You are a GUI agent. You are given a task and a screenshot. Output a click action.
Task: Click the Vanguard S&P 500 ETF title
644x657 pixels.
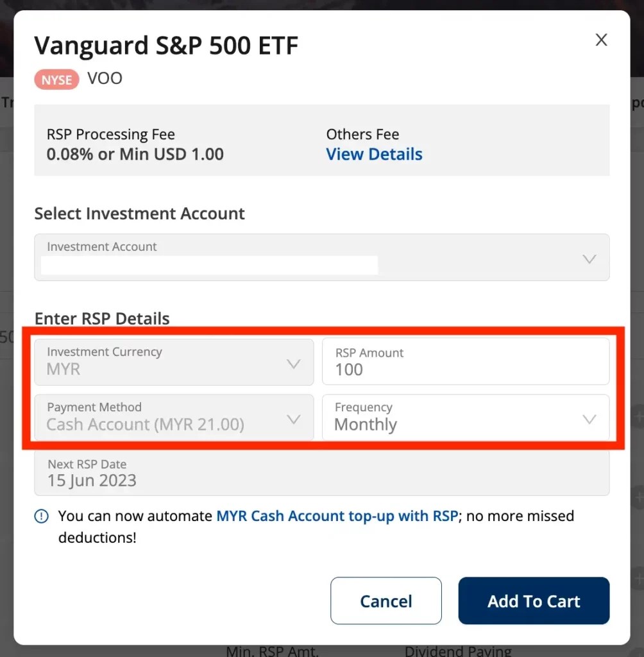click(x=166, y=45)
